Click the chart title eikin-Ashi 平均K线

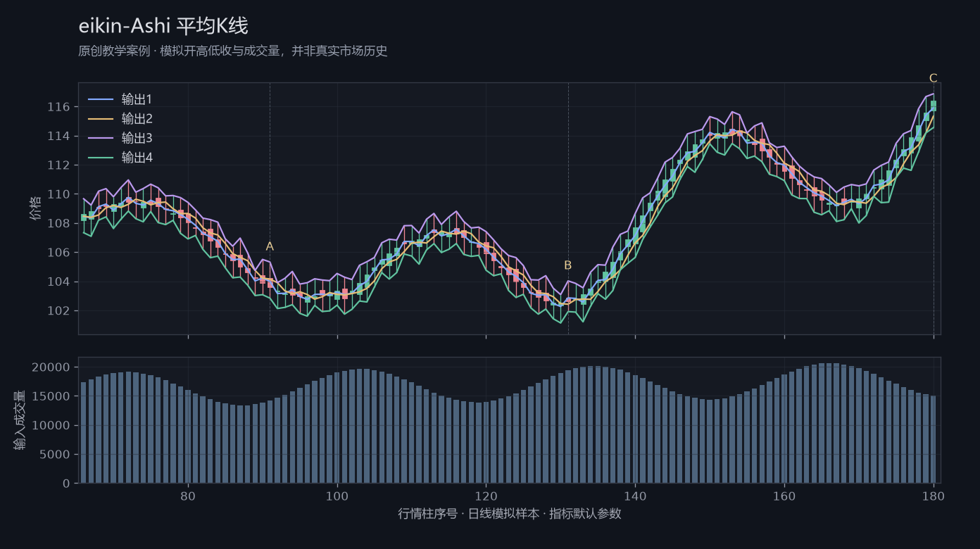pyautogui.click(x=163, y=26)
